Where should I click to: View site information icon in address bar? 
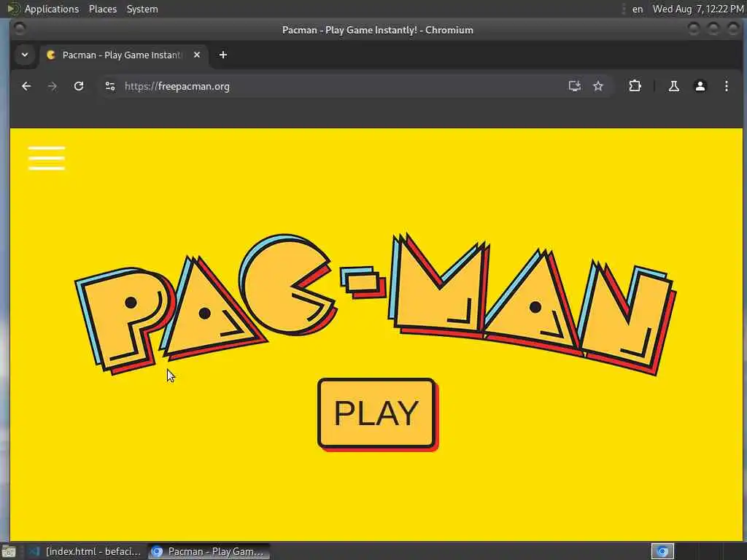point(110,86)
